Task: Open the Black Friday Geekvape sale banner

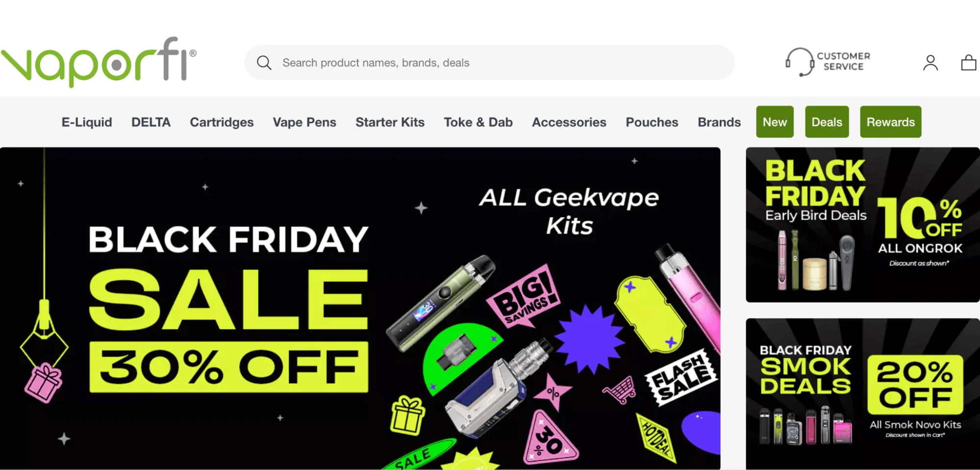Action: [x=360, y=308]
